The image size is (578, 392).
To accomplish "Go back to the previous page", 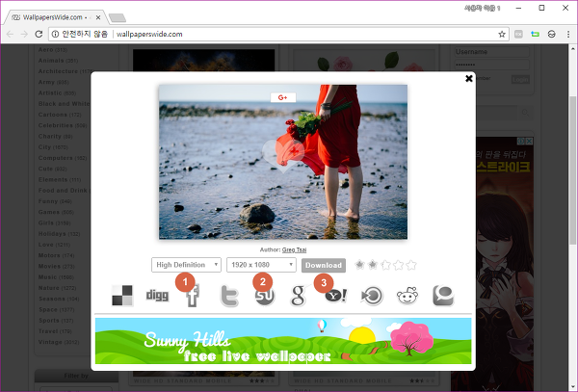I will [10, 35].
